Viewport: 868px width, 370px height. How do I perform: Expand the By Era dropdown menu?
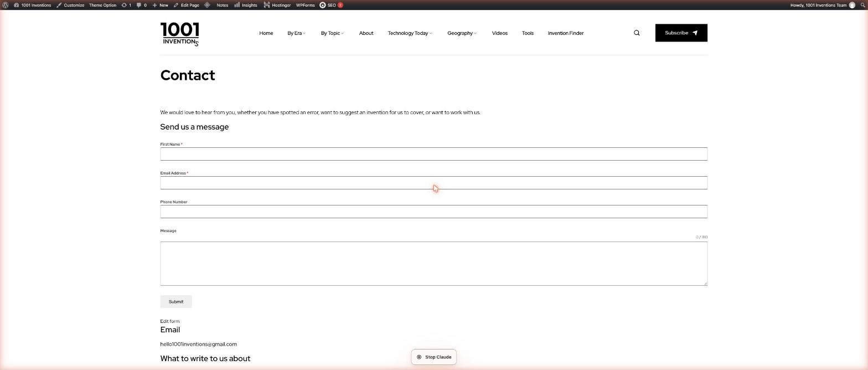(x=296, y=33)
